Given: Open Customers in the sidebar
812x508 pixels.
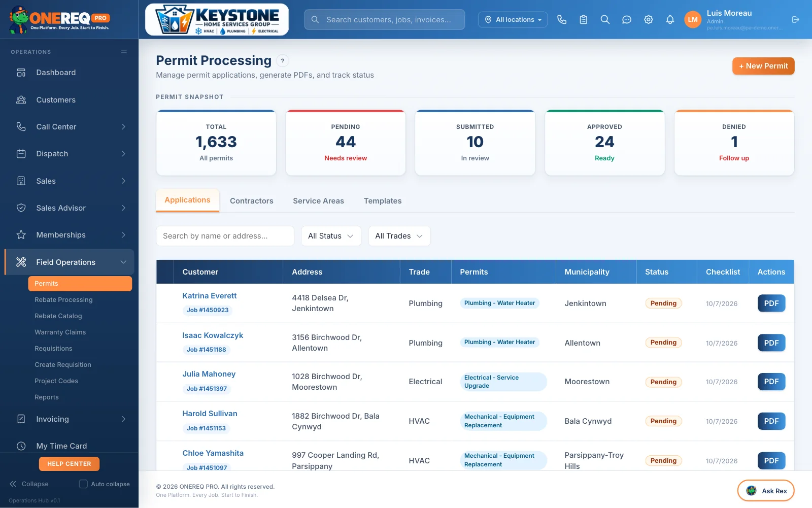Looking at the screenshot, I should pyautogui.click(x=69, y=100).
